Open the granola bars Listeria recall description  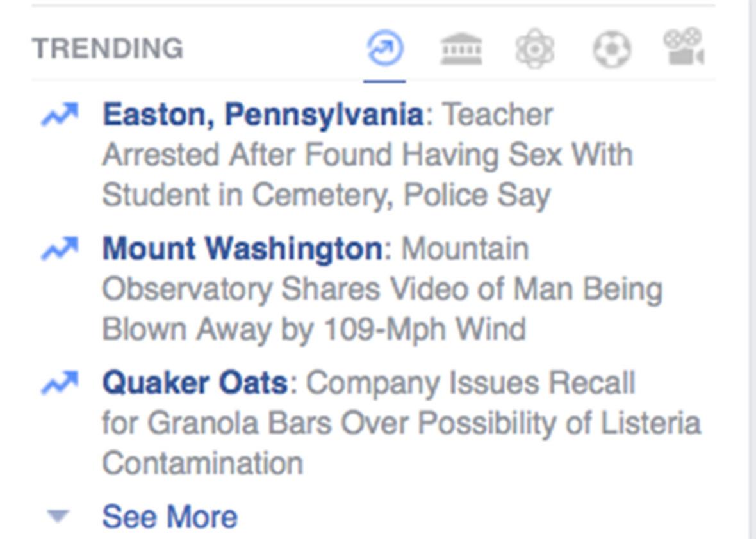(x=402, y=423)
